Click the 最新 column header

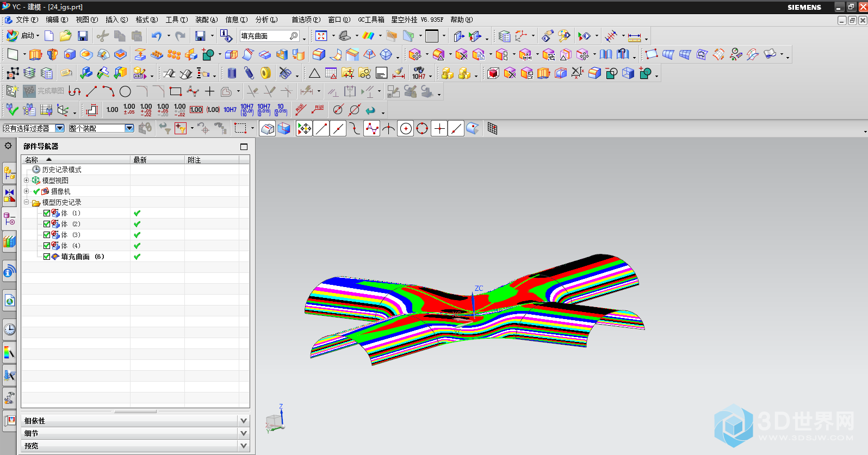click(x=158, y=160)
